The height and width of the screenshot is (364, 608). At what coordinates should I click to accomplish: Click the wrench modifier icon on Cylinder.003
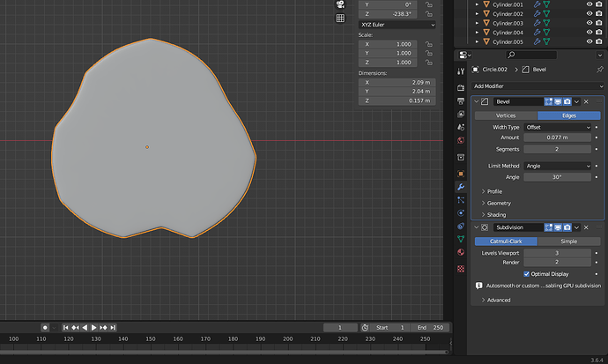pyautogui.click(x=537, y=23)
